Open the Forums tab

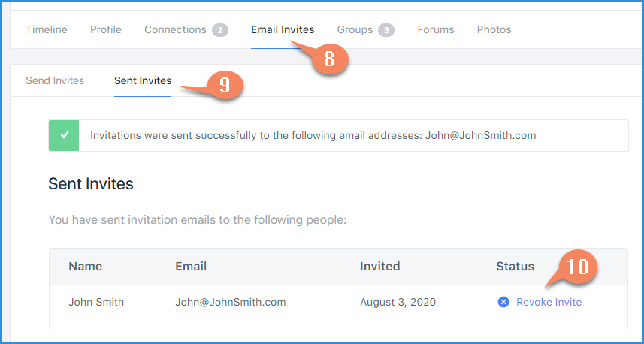(436, 29)
